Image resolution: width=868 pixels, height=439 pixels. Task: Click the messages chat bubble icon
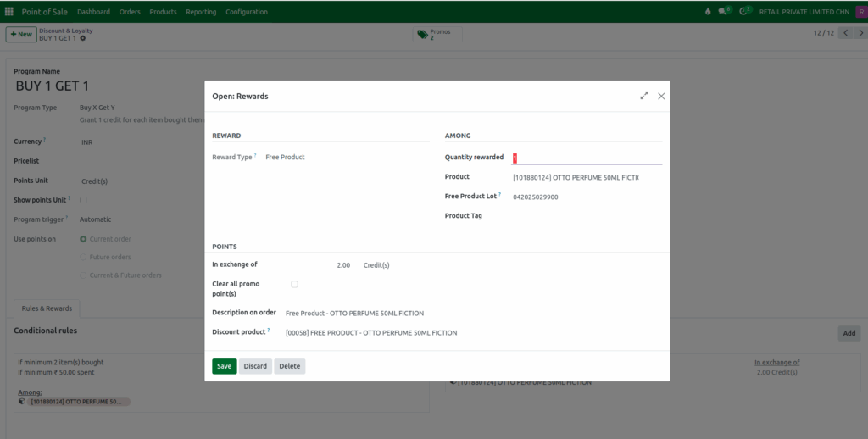(x=725, y=12)
